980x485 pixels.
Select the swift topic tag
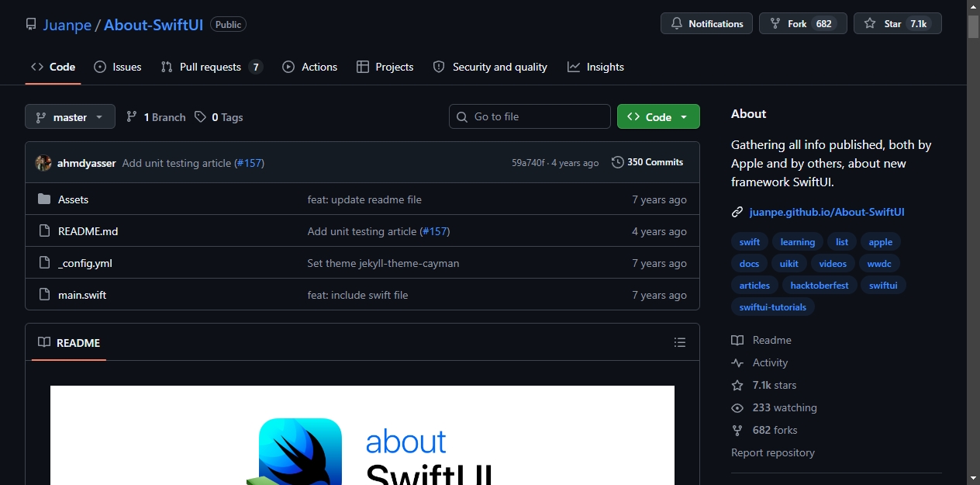(x=750, y=242)
